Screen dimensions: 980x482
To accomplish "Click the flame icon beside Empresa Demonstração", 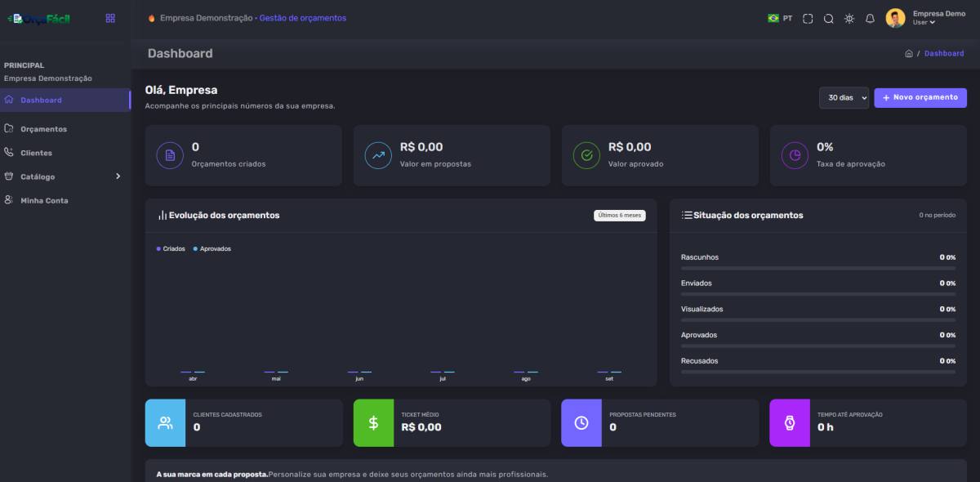I will [x=152, y=18].
